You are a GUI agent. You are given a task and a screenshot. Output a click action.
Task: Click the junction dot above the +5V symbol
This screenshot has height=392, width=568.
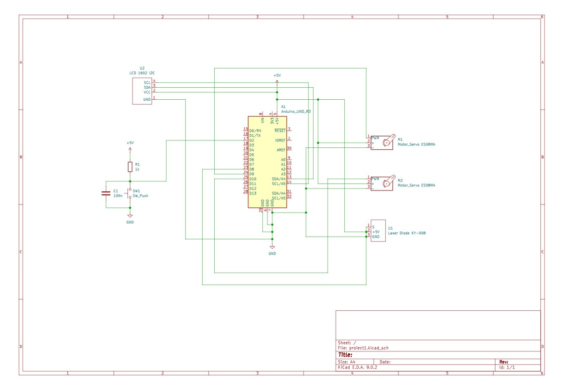[276, 93]
